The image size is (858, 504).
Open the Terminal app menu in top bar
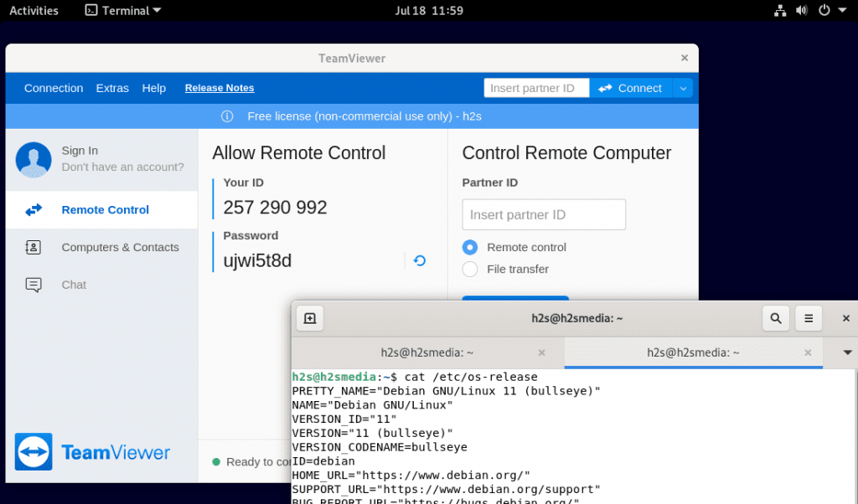click(x=121, y=10)
